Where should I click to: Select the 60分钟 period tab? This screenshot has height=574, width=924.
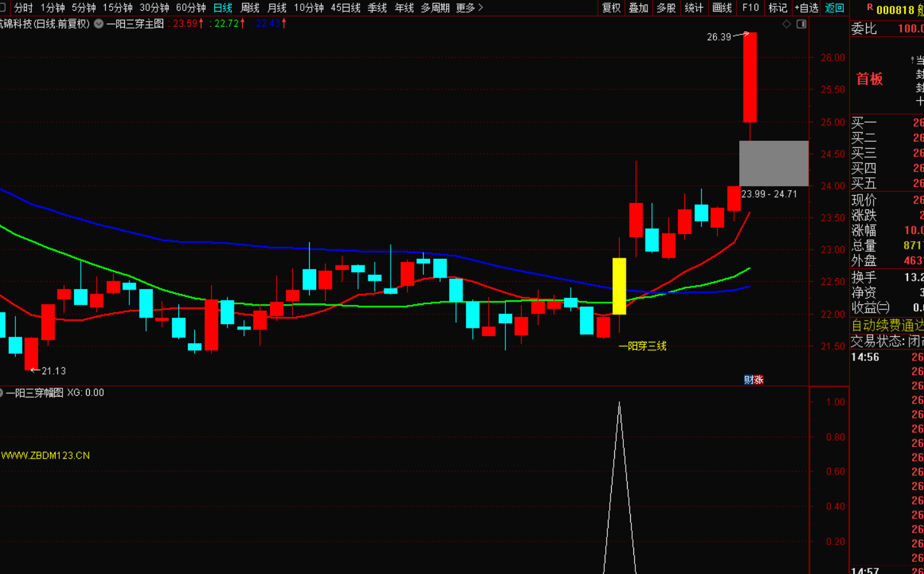[x=191, y=8]
